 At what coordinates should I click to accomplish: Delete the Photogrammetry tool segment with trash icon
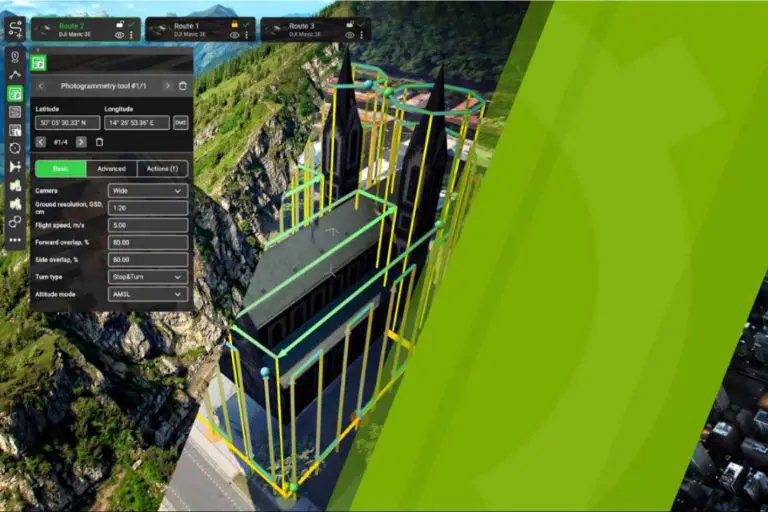[182, 86]
